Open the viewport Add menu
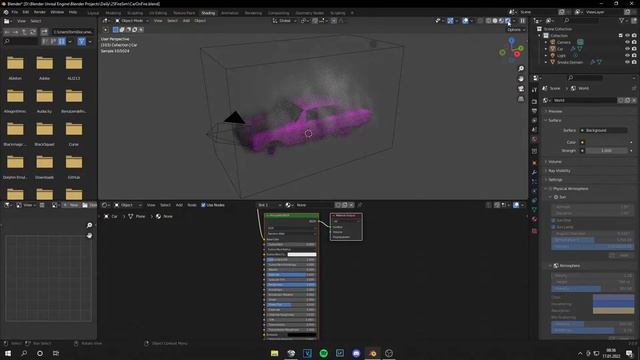 (186, 21)
